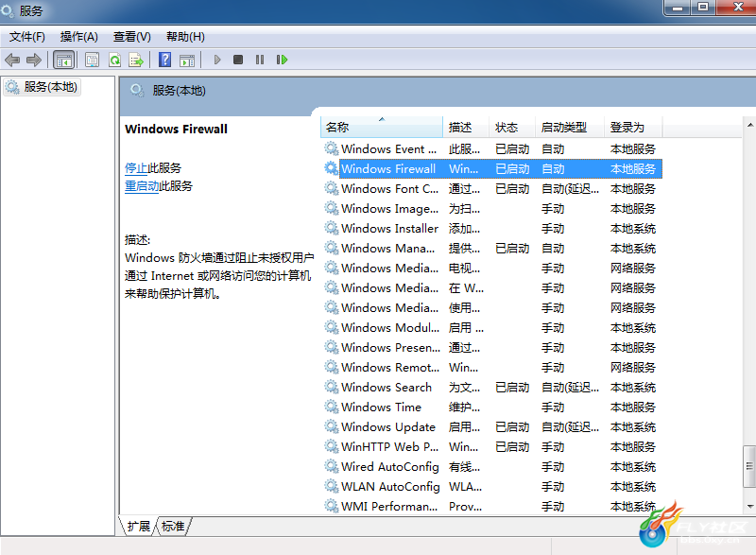Click gear icon of Windows Modul... row

click(x=332, y=327)
